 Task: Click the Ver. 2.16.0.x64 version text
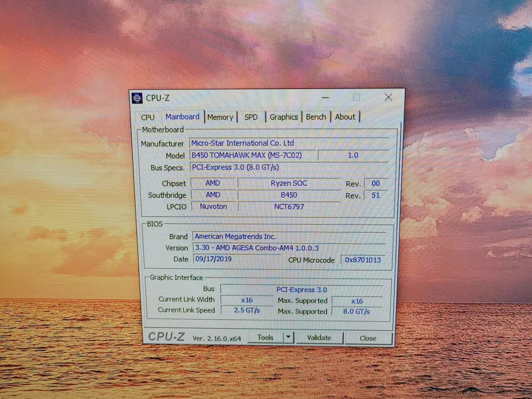(x=217, y=338)
